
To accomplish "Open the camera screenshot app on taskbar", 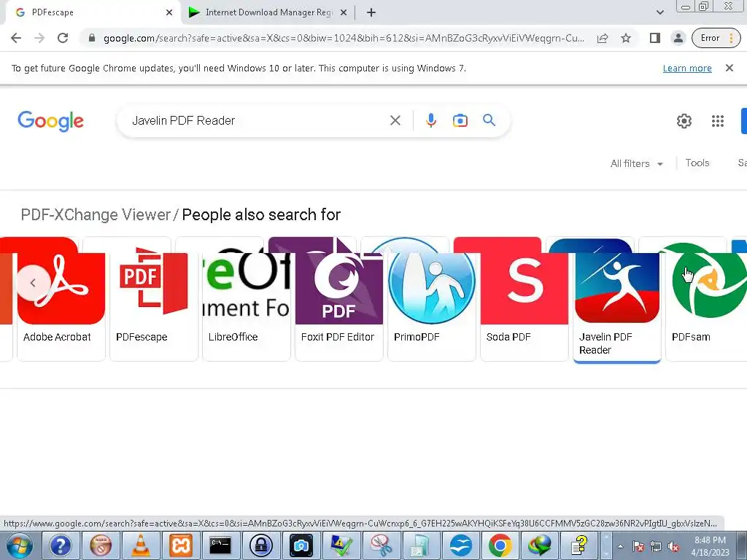I will coord(301,545).
